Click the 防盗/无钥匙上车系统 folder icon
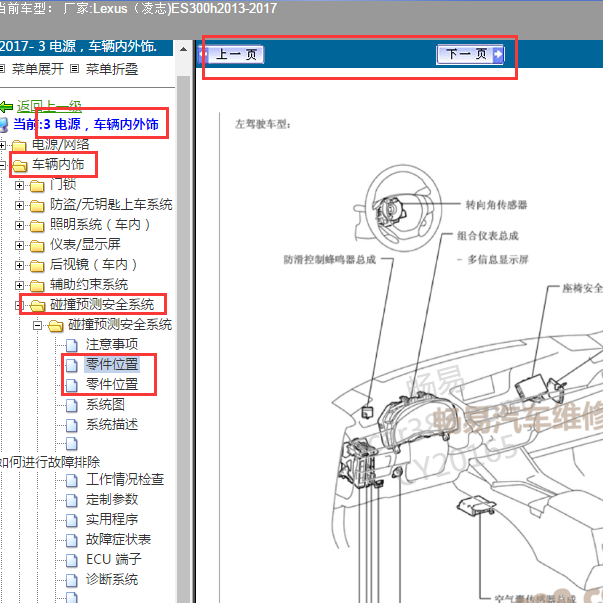Image resolution: width=603 pixels, height=603 pixels. click(37, 205)
